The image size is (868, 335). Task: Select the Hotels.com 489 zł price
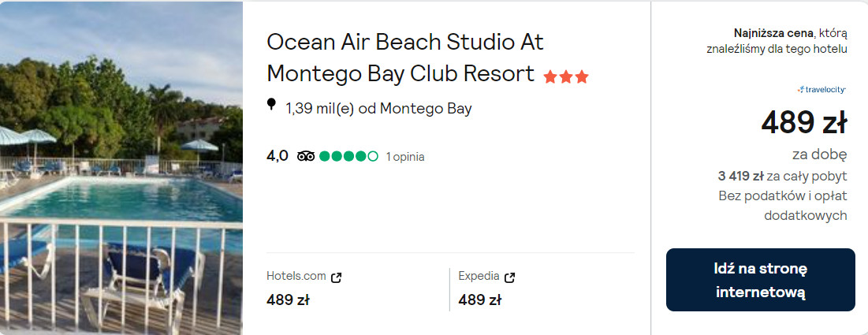(288, 300)
